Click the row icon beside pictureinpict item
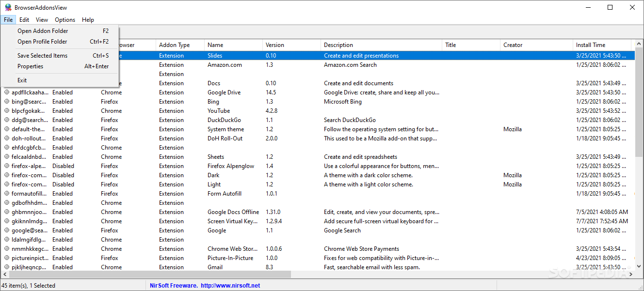 (7, 258)
